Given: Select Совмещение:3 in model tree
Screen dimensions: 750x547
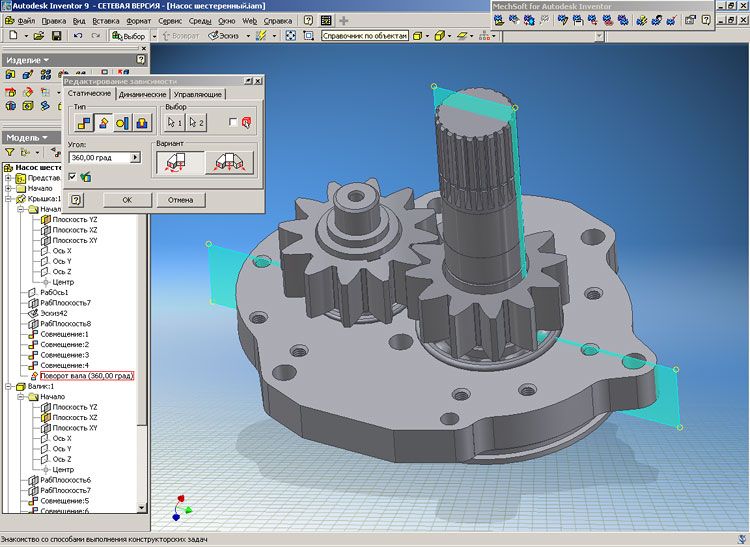Looking at the screenshot, I should click(64, 355).
